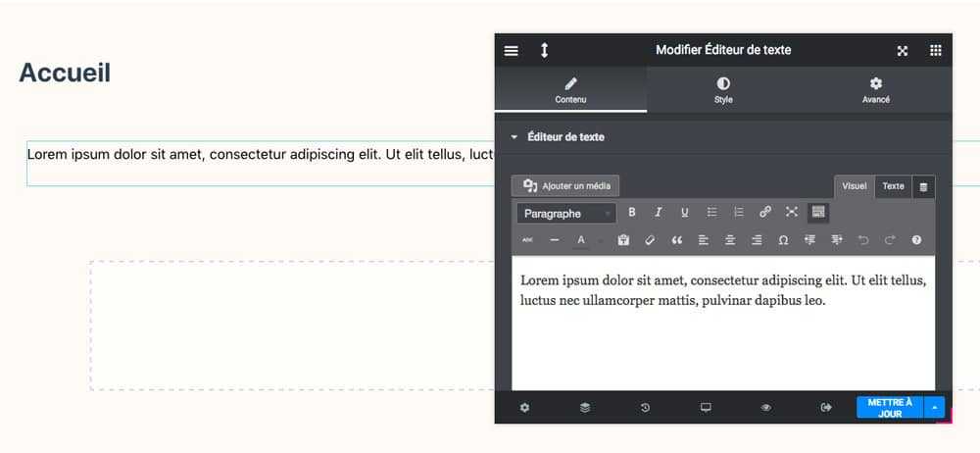980x453 pixels.
Task: Switch to the Style tab
Action: [723, 90]
